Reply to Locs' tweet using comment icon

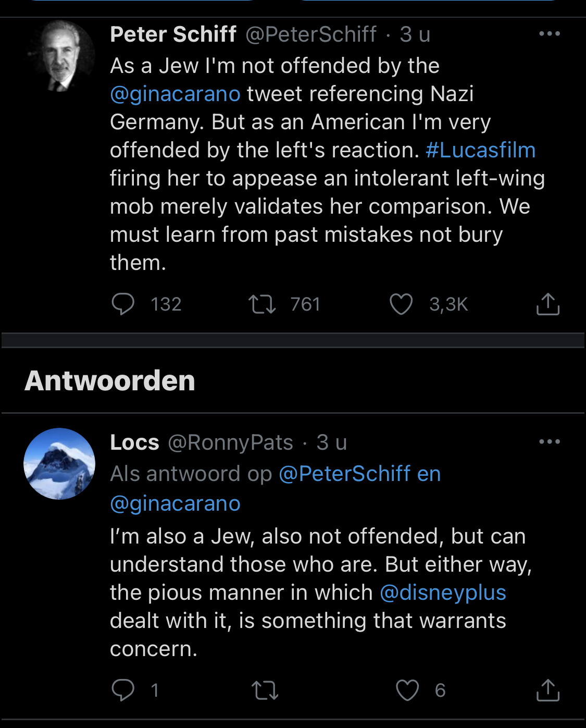click(123, 690)
